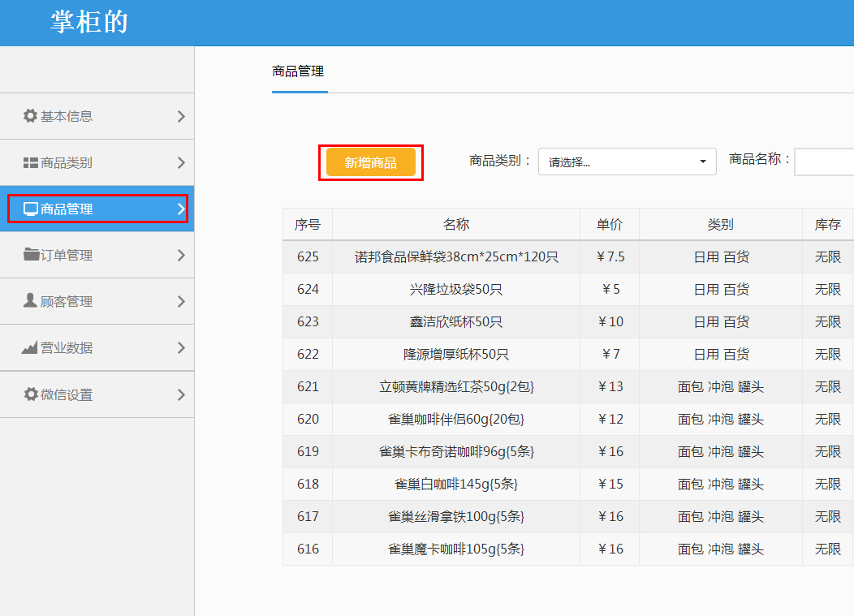The image size is (854, 616).
Task: Select product row 雀巢白咖啡145g{5条}
Action: [x=455, y=485]
